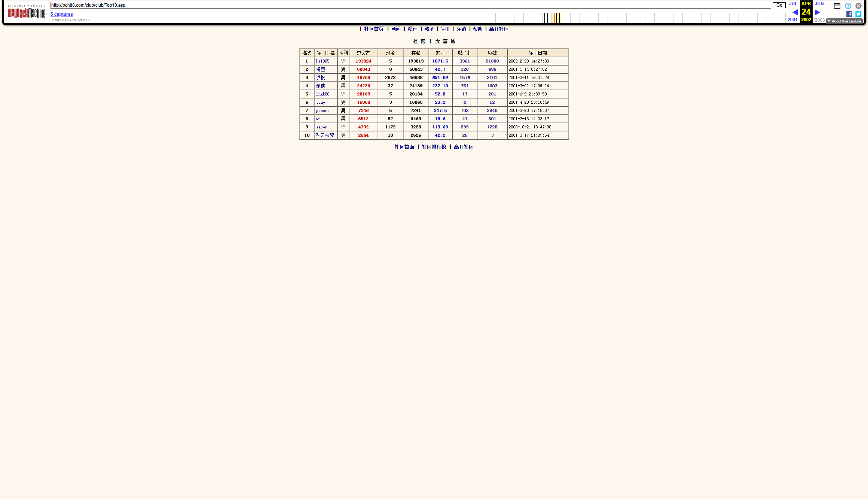Image resolution: width=868 pixels, height=499 pixels.
Task: Open 社区首页 top navigation link
Action: 374,29
